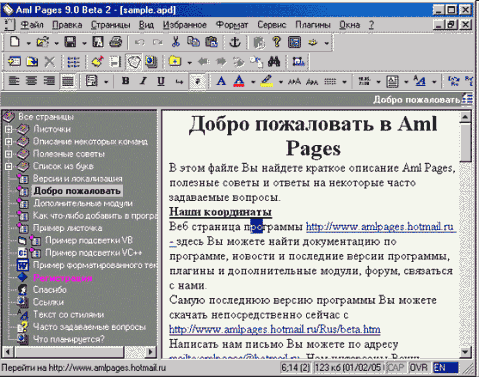Select Спасибо tree item
479x377 pixels.
[50, 290]
